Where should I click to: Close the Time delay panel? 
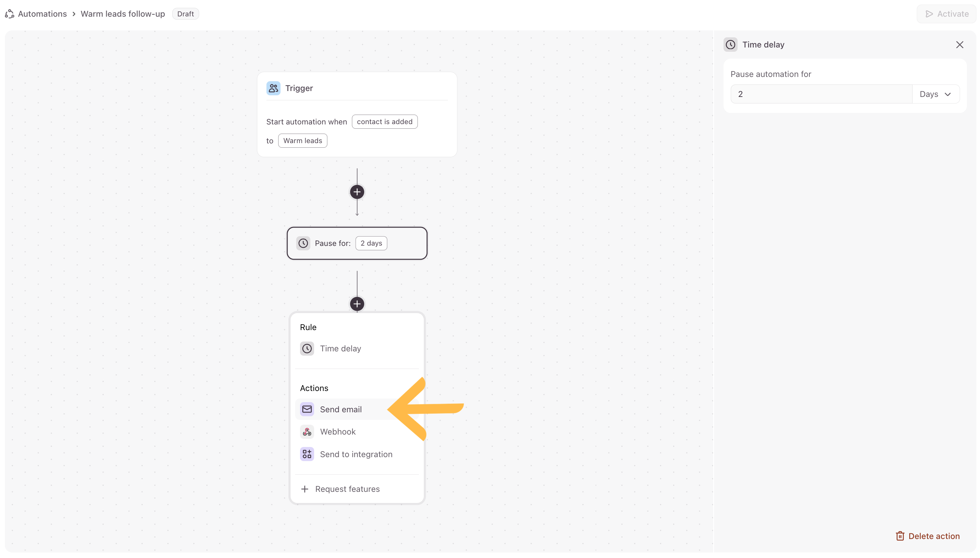pyautogui.click(x=959, y=45)
